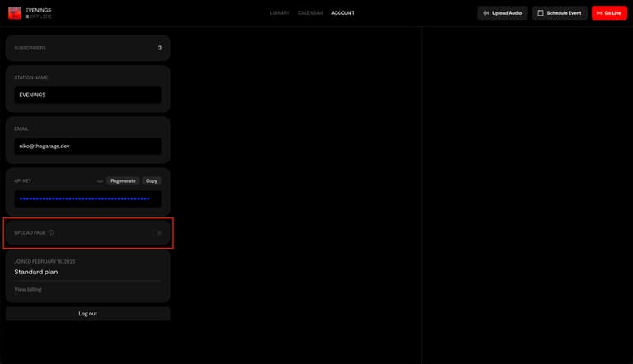
Task: Click the Offline status label under Evenings
Action: tap(39, 16)
